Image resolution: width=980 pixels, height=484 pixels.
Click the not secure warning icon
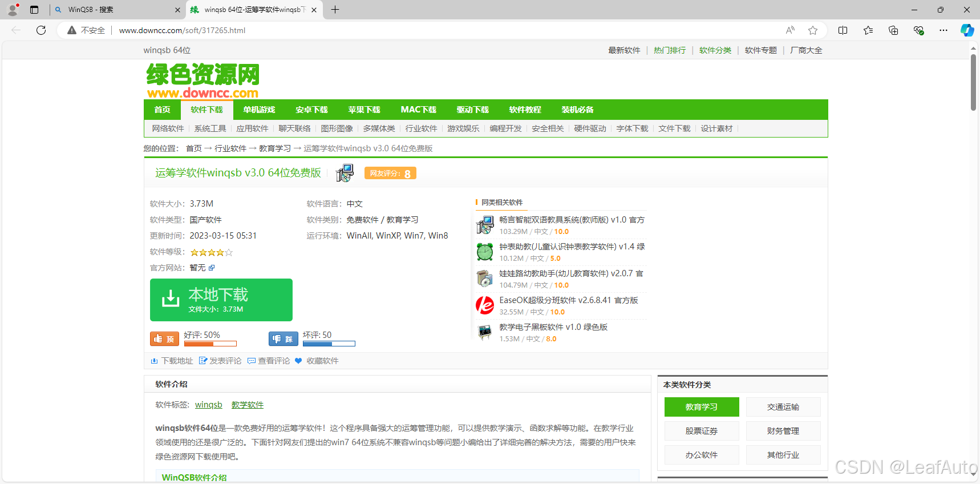click(x=72, y=30)
